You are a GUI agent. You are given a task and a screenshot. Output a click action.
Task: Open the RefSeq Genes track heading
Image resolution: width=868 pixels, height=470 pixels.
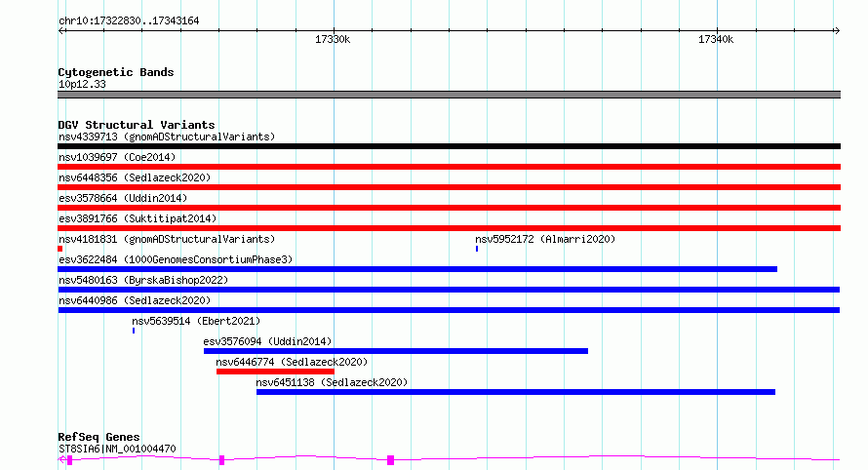pos(99,437)
